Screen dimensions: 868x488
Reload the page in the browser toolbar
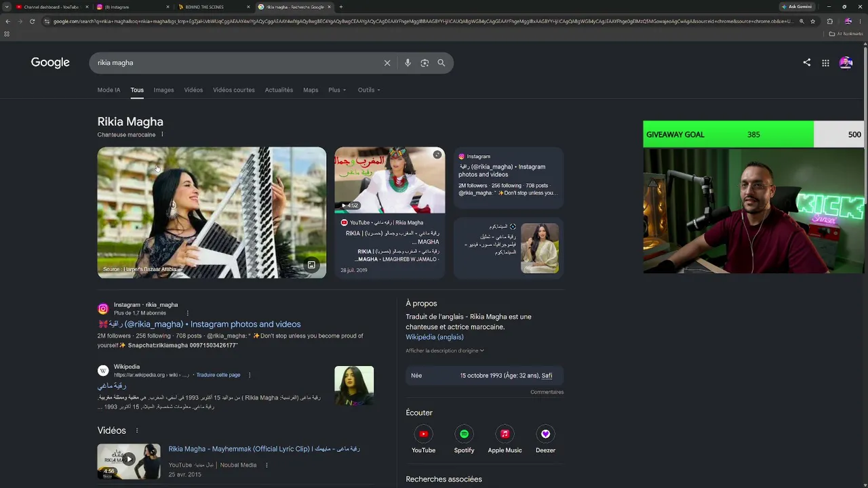[x=32, y=21]
